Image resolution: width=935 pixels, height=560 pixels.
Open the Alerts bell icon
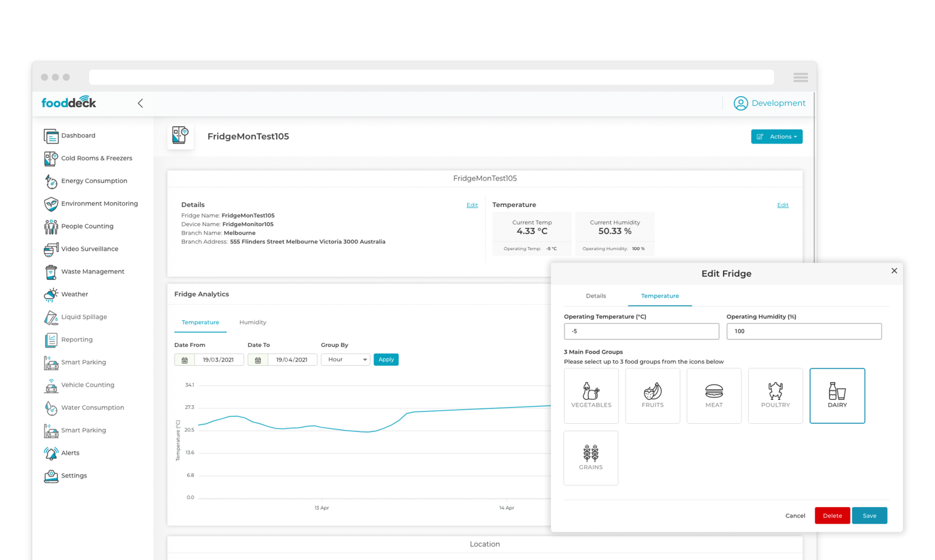[51, 453]
